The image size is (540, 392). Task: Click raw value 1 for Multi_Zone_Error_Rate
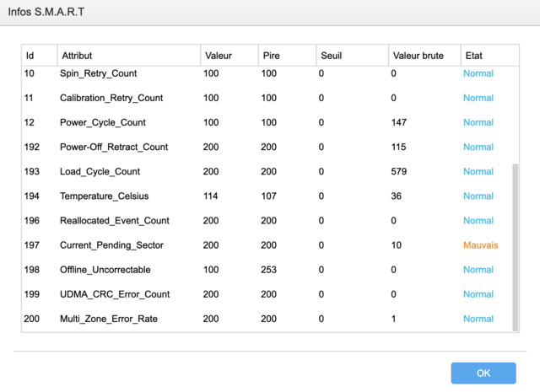(x=393, y=319)
